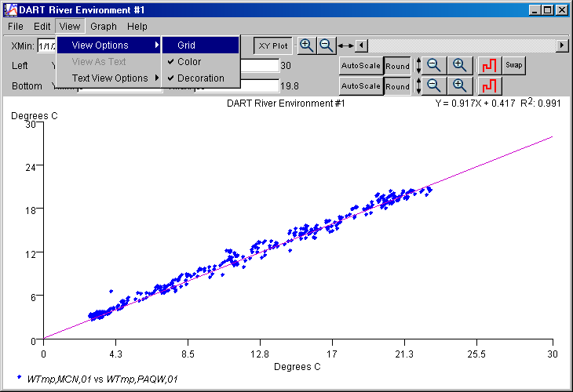The height and width of the screenshot is (392, 573).
Task: Toggle Round in the Bottom row
Action: coord(397,85)
